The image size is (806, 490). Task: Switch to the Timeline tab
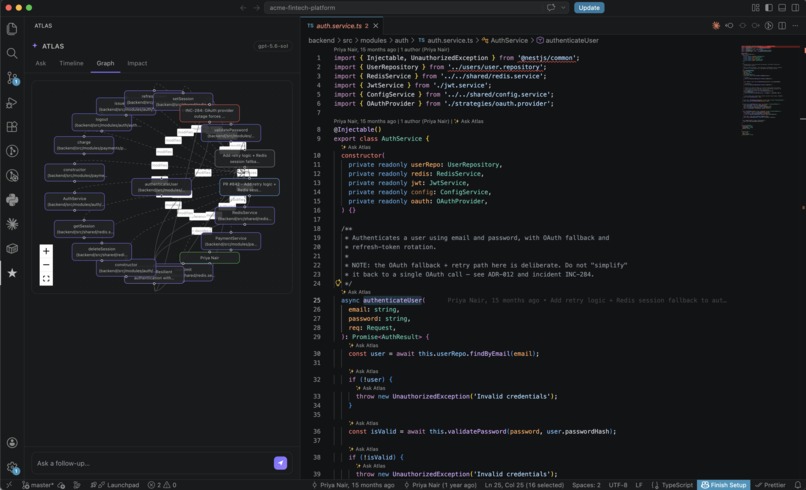click(x=71, y=63)
